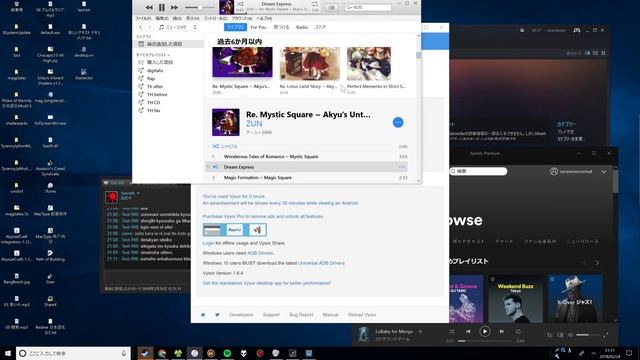Viewport: 640px width, 360px height.
Task: Click the Twitter icon in Vysor footer
Action: click(x=217, y=315)
